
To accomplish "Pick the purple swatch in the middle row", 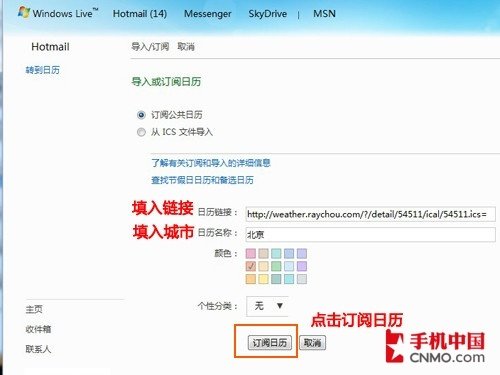I will (302, 266).
